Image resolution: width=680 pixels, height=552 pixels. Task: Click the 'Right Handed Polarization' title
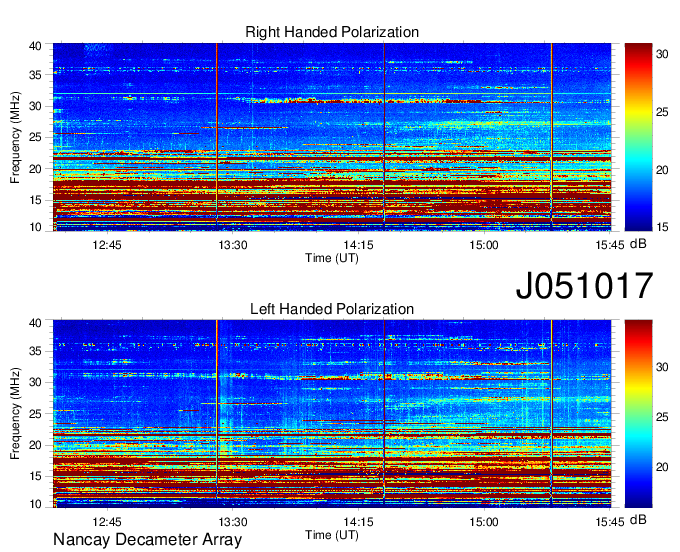[x=332, y=32]
